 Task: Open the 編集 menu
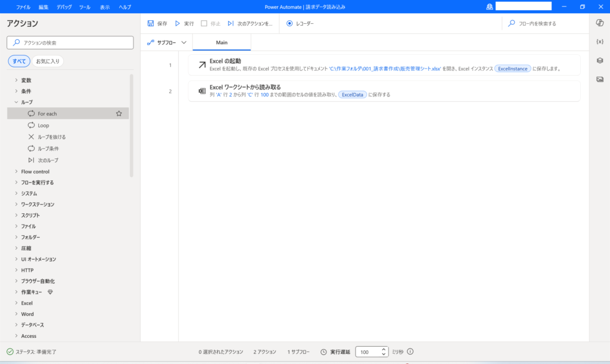click(x=43, y=7)
